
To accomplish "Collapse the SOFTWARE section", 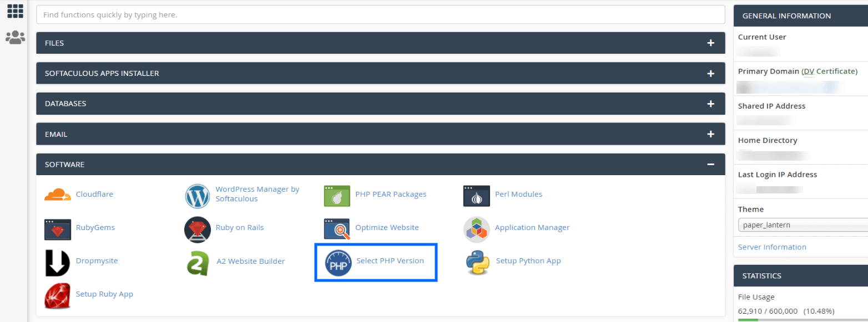I will pyautogui.click(x=710, y=164).
